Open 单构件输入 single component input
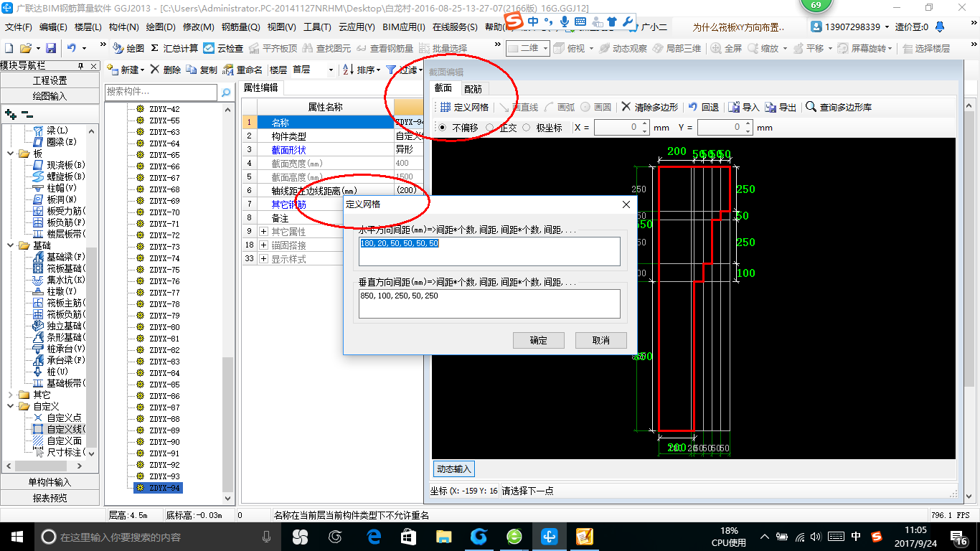The height and width of the screenshot is (551, 980). click(50, 482)
